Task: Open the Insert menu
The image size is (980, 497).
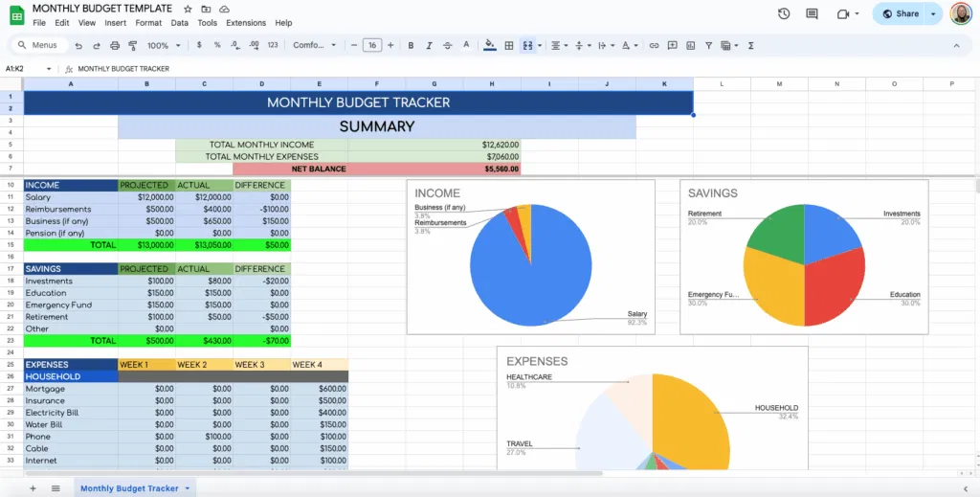Action: point(116,23)
